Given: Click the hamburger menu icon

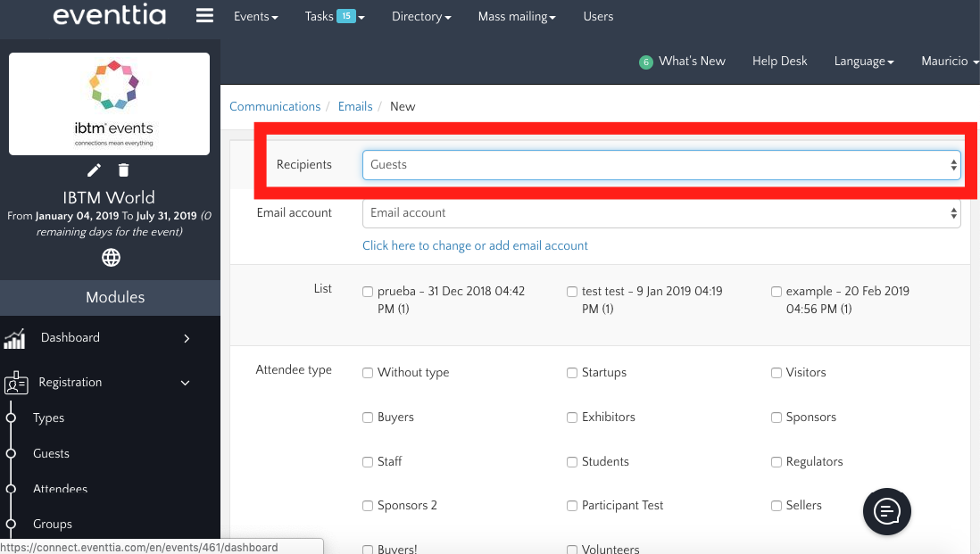Looking at the screenshot, I should pos(204,16).
